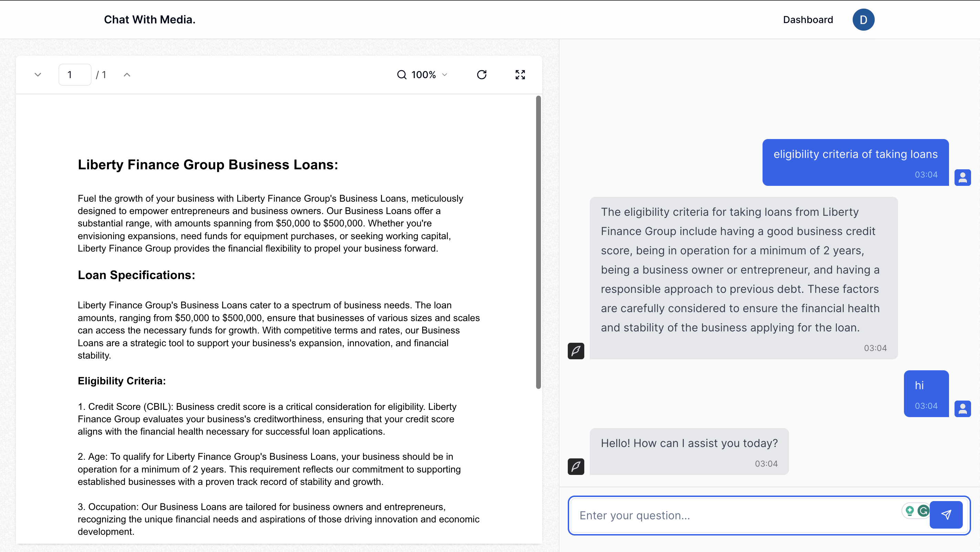980x552 pixels.
Task: Click the page number input field
Action: point(75,75)
